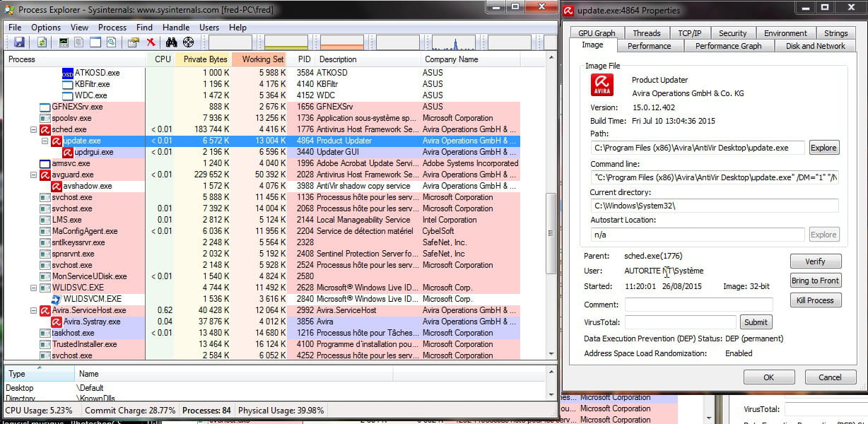The image size is (868, 424).
Task: Submit the file to VirusTotal
Action: pyautogui.click(x=756, y=322)
